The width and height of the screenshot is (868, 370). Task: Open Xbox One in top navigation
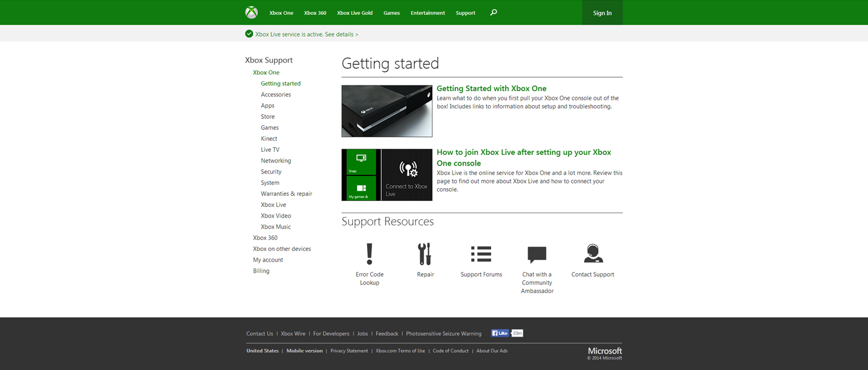281,13
